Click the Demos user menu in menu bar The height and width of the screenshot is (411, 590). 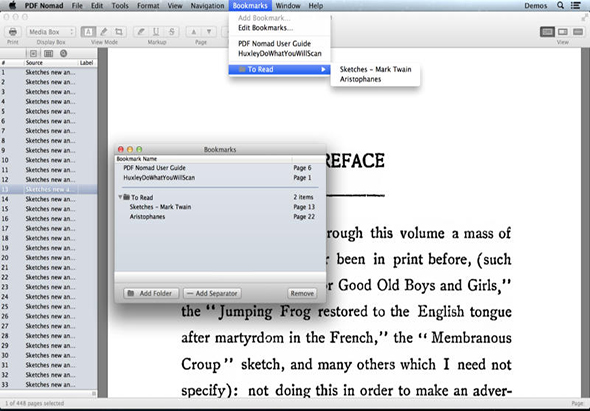[535, 6]
